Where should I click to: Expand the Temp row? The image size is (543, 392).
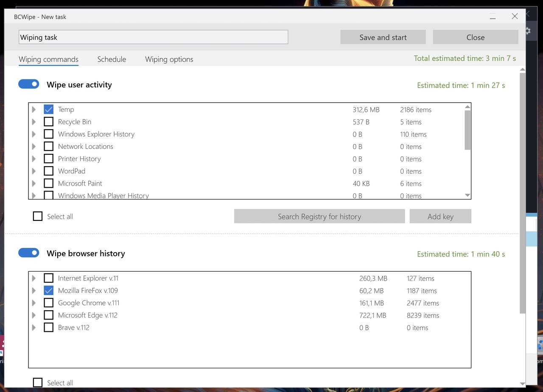[34, 109]
